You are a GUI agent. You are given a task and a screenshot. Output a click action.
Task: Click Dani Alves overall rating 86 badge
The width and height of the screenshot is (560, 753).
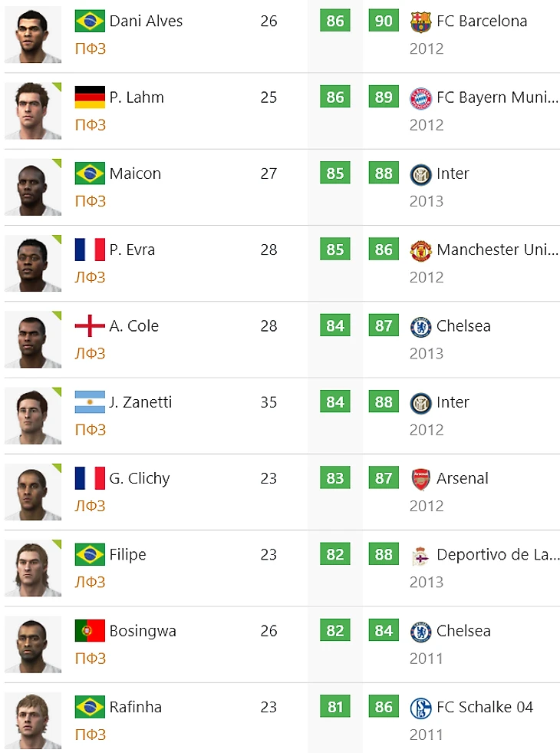[x=335, y=21]
